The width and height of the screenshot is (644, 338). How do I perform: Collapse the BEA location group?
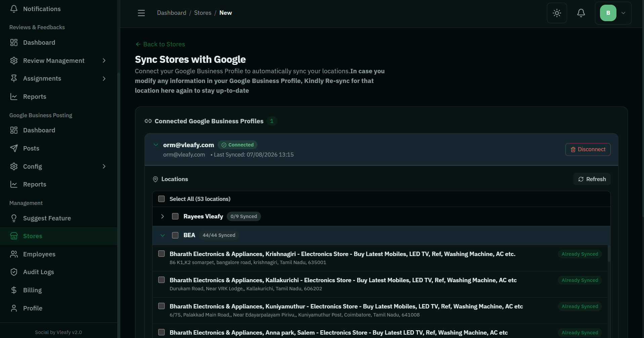(163, 235)
